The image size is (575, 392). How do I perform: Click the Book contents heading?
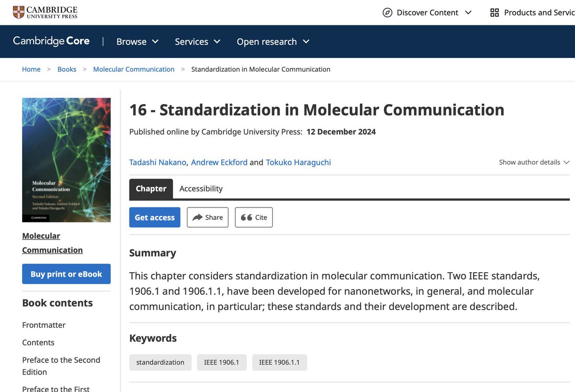click(x=57, y=303)
